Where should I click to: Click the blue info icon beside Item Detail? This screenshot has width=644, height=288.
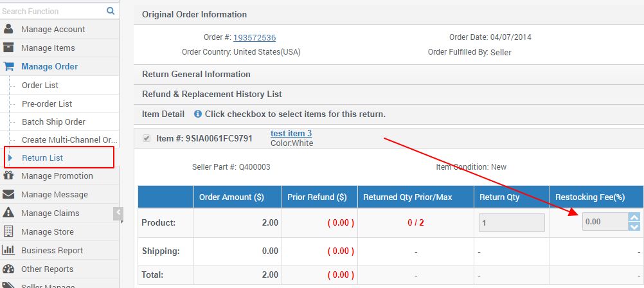tap(197, 114)
